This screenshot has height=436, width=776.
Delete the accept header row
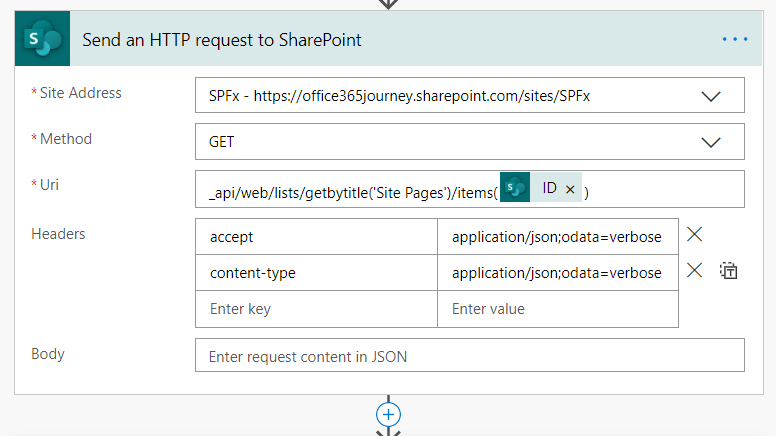694,234
